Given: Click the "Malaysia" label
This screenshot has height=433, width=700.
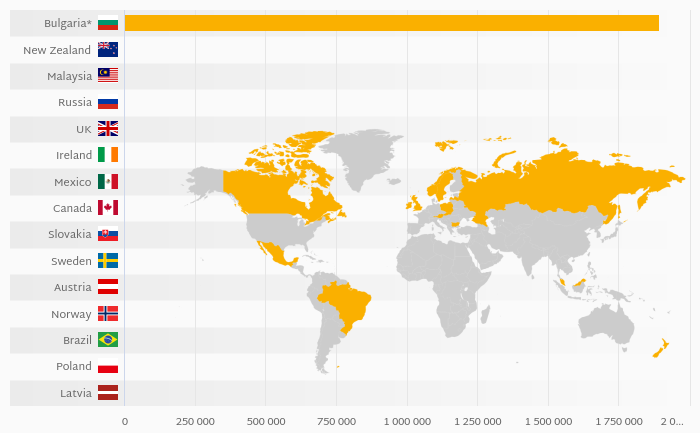Looking at the screenshot, I should click(69, 76).
